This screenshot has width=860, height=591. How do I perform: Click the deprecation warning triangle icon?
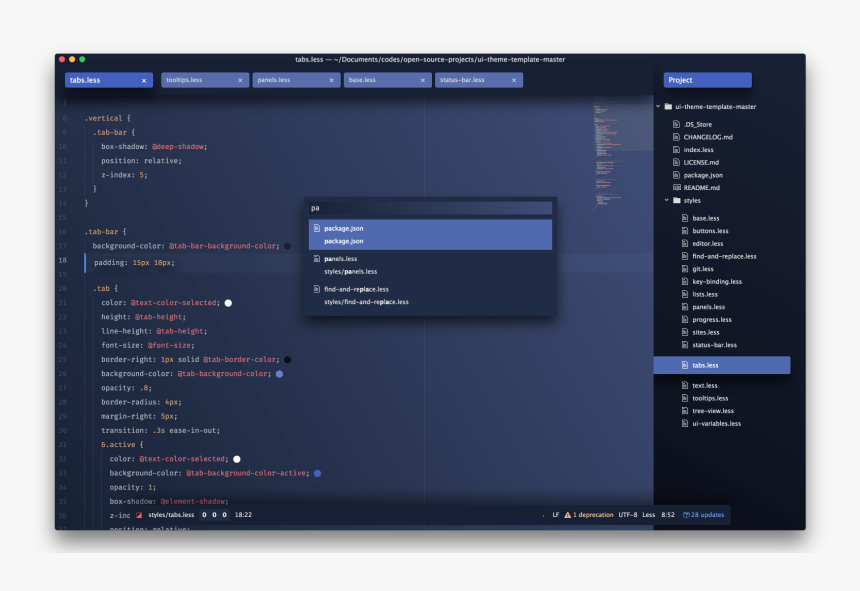pos(568,515)
